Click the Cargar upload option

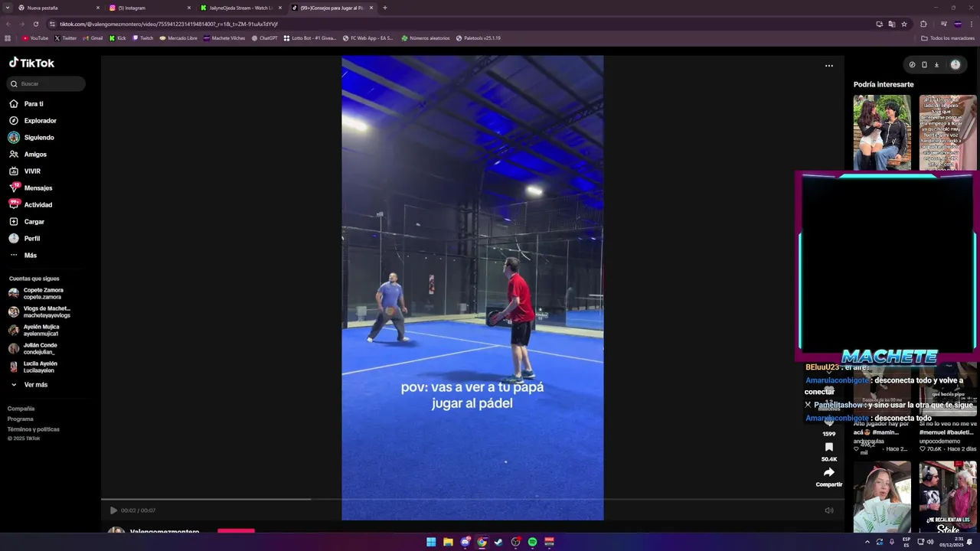click(x=27, y=221)
